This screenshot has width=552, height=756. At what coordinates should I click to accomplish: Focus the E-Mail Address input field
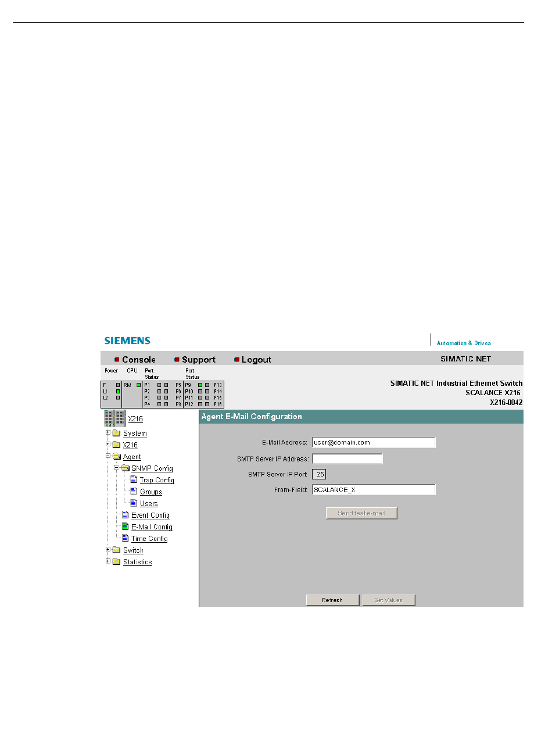click(x=374, y=442)
